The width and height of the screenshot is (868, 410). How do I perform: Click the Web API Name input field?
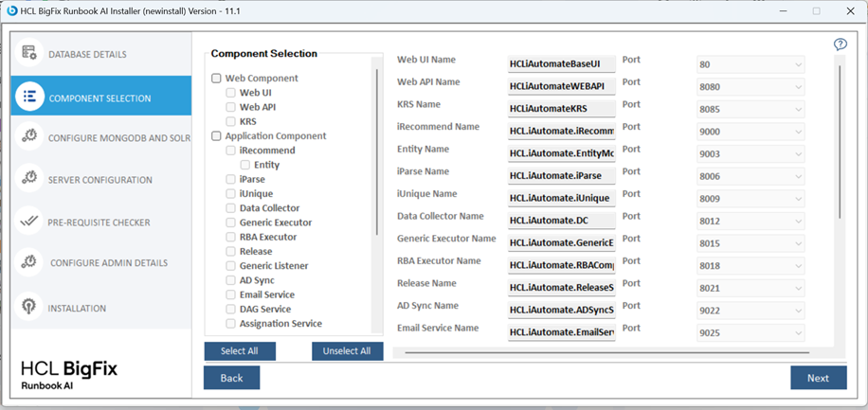(561, 86)
